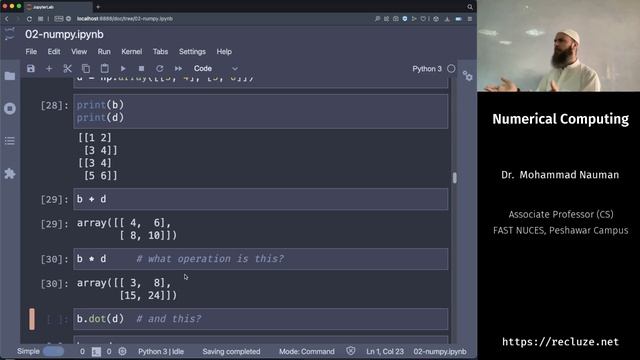Click the https://recluze.net link
Image resolution: width=640 pixels, height=360 pixels.
pos(560,342)
